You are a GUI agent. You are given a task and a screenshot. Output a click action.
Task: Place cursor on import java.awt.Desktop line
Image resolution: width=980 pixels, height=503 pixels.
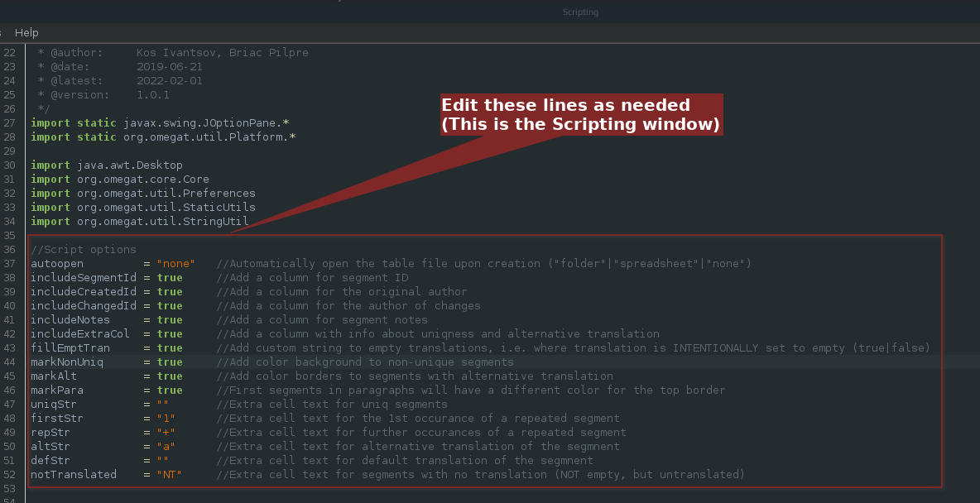click(107, 165)
